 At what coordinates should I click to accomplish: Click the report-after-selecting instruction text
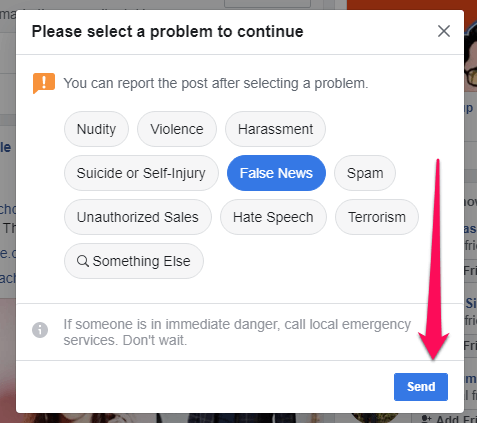click(216, 83)
